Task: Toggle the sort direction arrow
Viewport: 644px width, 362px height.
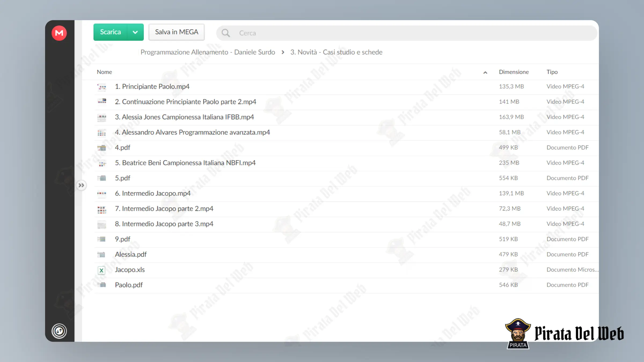Action: 485,72
